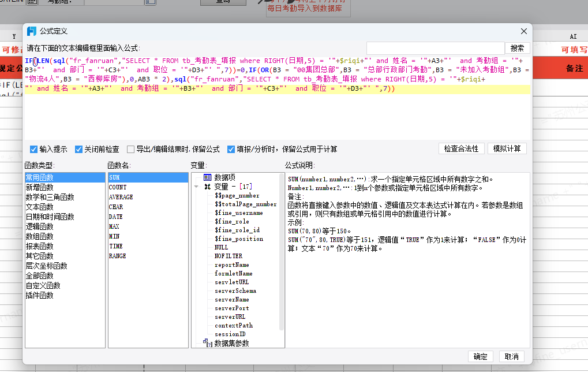Click the FineReport logo in dialog title

click(x=32, y=31)
